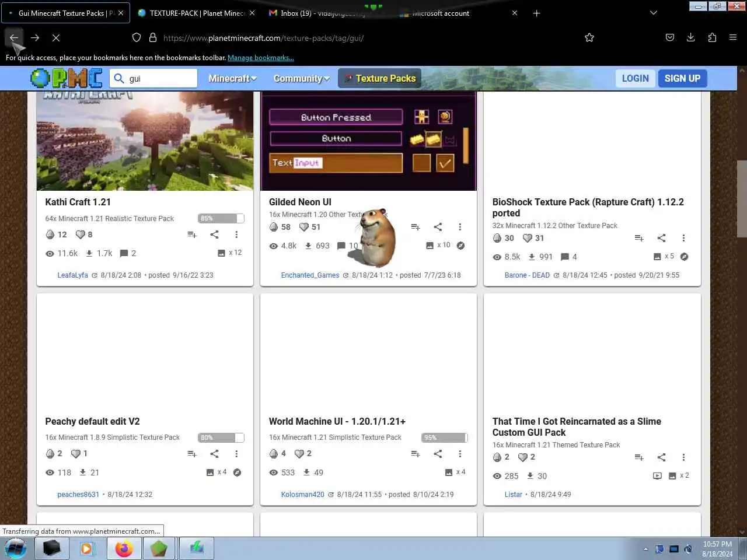Open the list all tabs dropdown
This screenshot has width=747, height=560.
pos(654,13)
